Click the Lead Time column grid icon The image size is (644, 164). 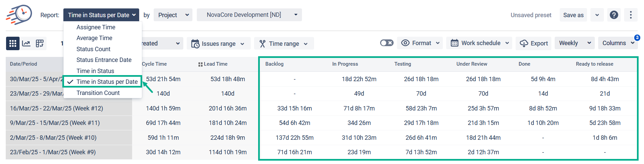(x=200, y=64)
